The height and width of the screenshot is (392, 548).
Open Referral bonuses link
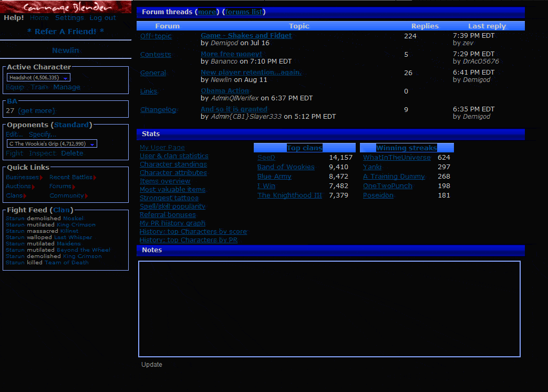click(168, 214)
